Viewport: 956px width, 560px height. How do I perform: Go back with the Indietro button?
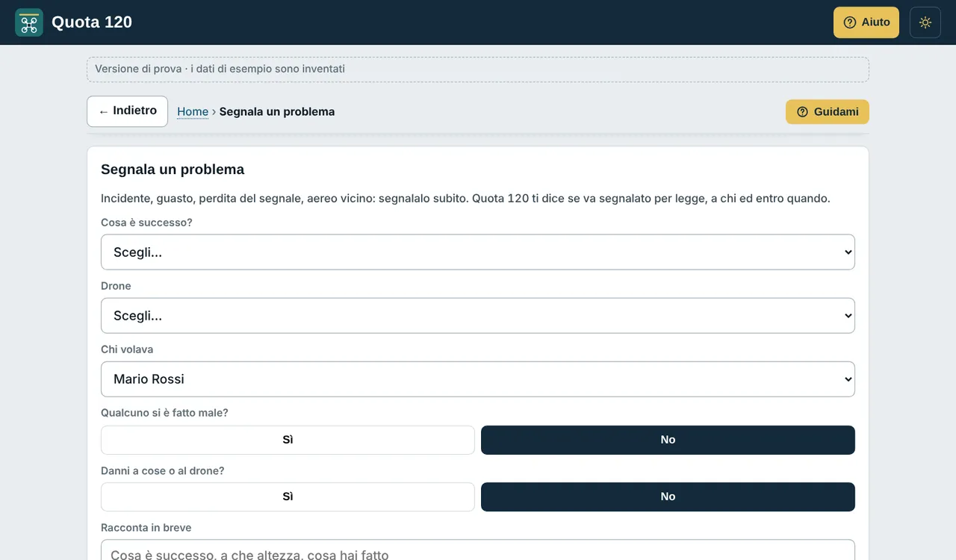(127, 111)
